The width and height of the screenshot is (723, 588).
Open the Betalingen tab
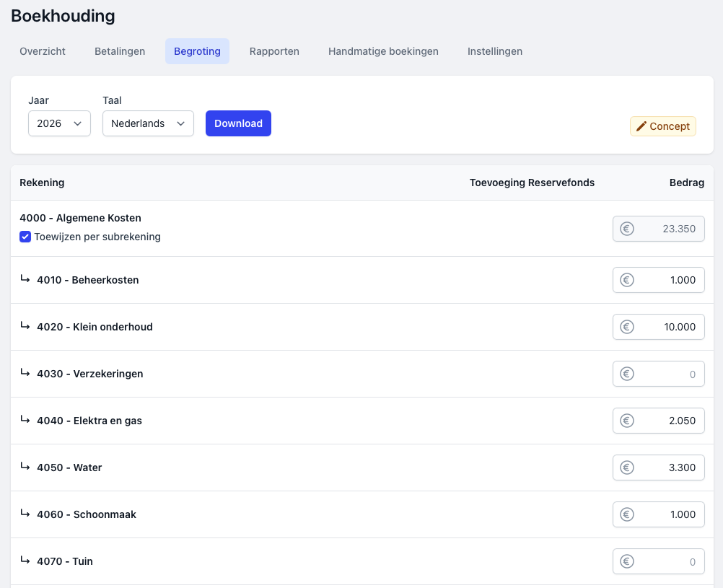click(120, 51)
